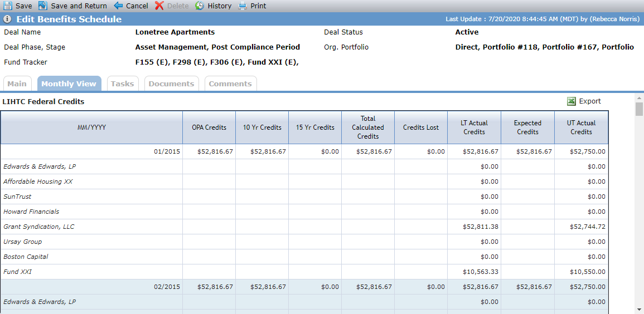644x314 pixels.
Task: Click the scrollbar down arrow
Action: pos(639,310)
